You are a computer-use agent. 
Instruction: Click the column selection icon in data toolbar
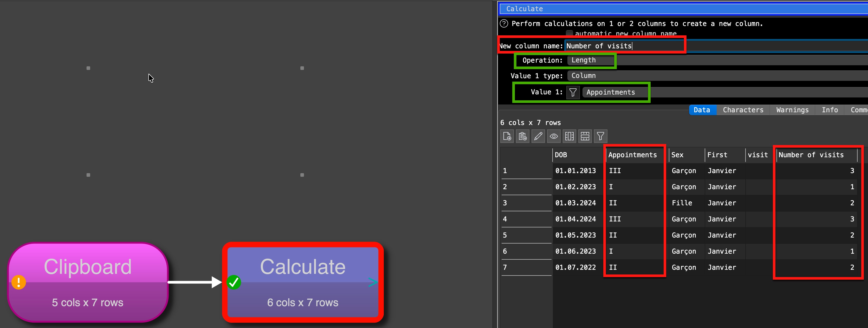(x=569, y=136)
